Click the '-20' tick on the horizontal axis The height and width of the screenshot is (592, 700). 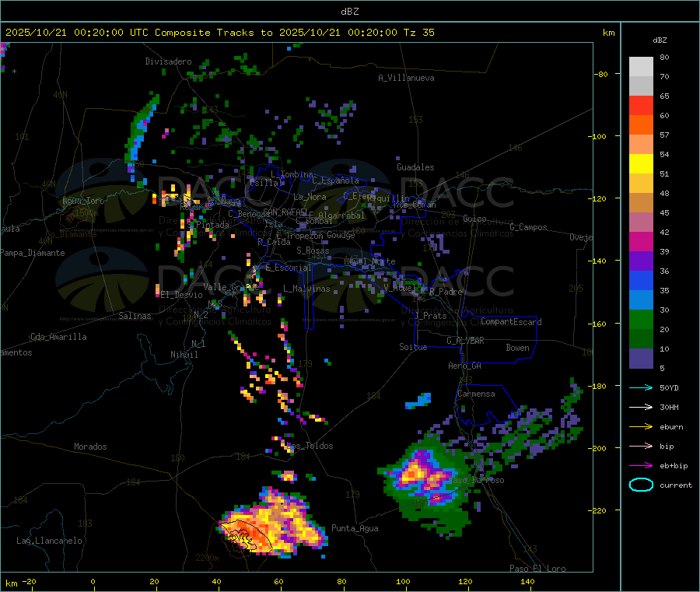(x=29, y=581)
